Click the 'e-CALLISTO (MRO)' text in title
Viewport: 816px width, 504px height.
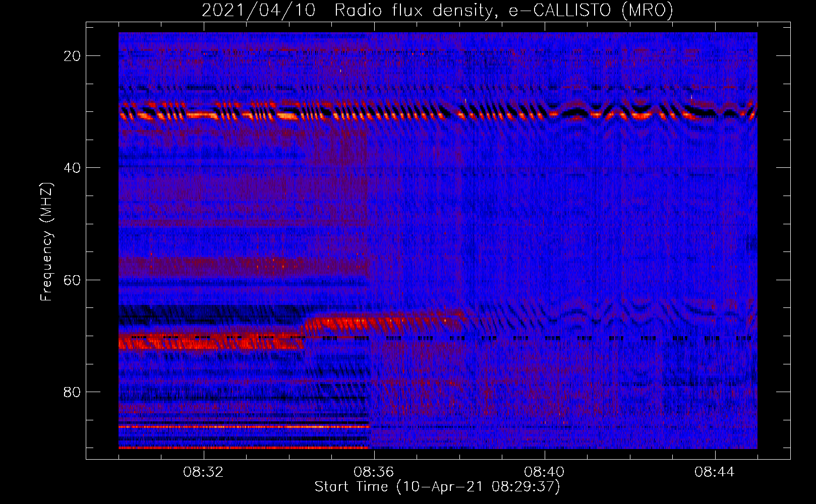pos(591,11)
